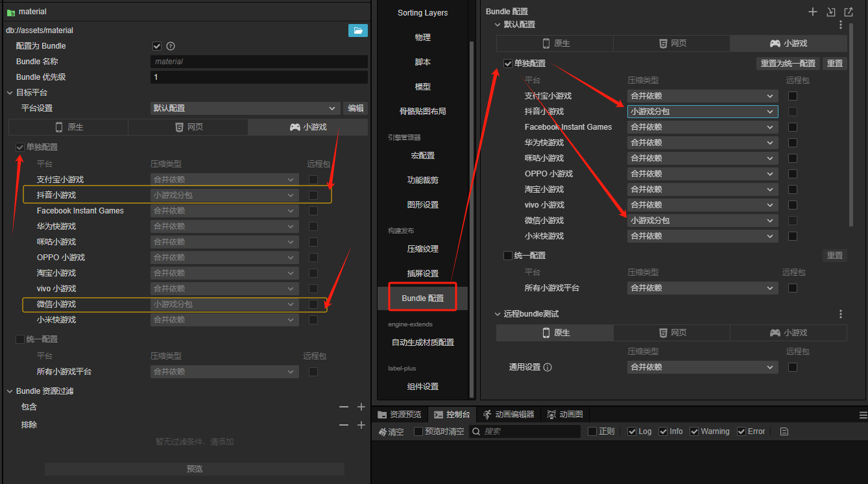This screenshot has height=484, width=868.
Task: Open the 动画编辑器 tab
Action: 509,415
